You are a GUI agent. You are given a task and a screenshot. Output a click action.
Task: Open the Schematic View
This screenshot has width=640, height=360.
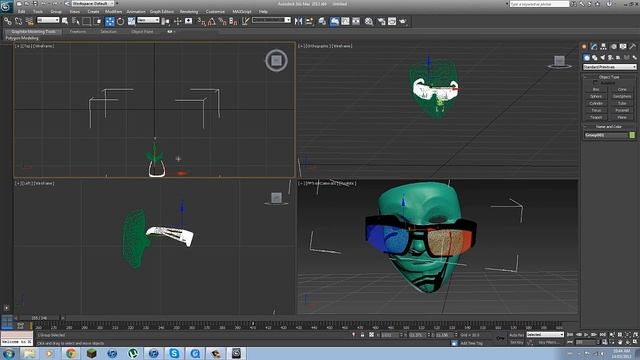[x=356, y=21]
